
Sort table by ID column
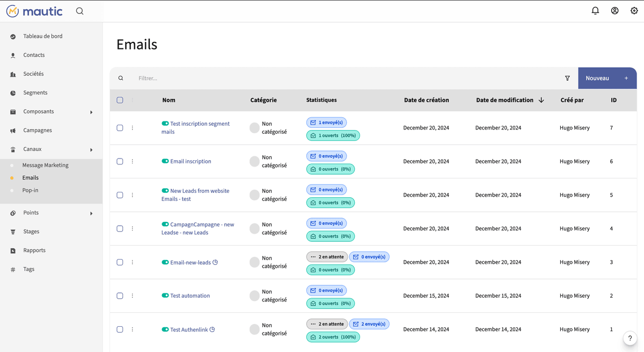click(x=613, y=100)
